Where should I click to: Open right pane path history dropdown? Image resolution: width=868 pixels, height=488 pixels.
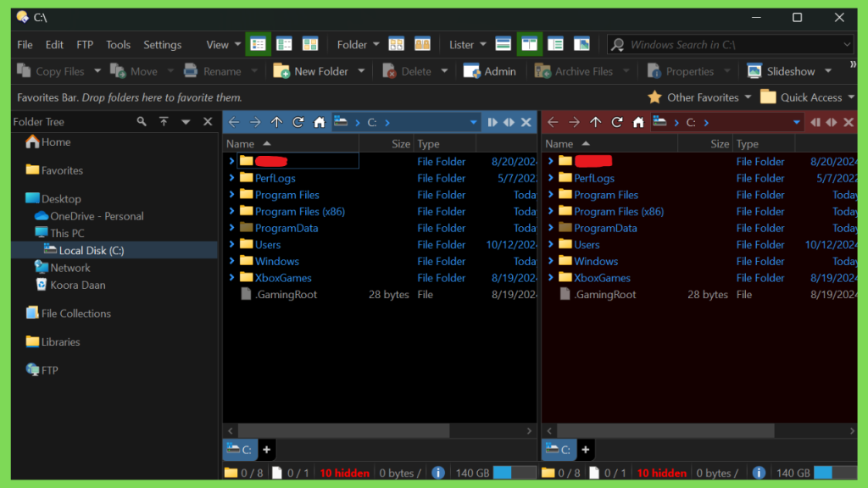[796, 122]
